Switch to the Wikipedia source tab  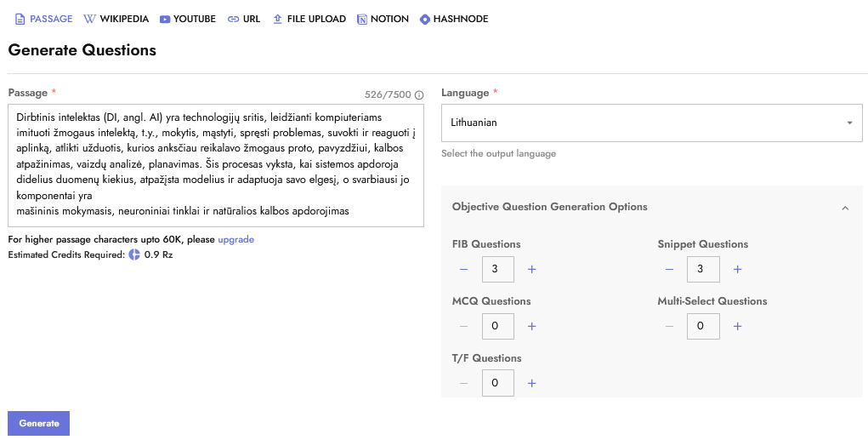(117, 19)
